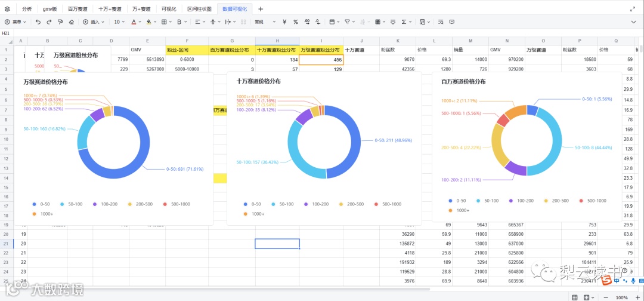The width and height of the screenshot is (644, 301).
Task: Switch to the normal grid view icon
Action: click(x=575, y=297)
